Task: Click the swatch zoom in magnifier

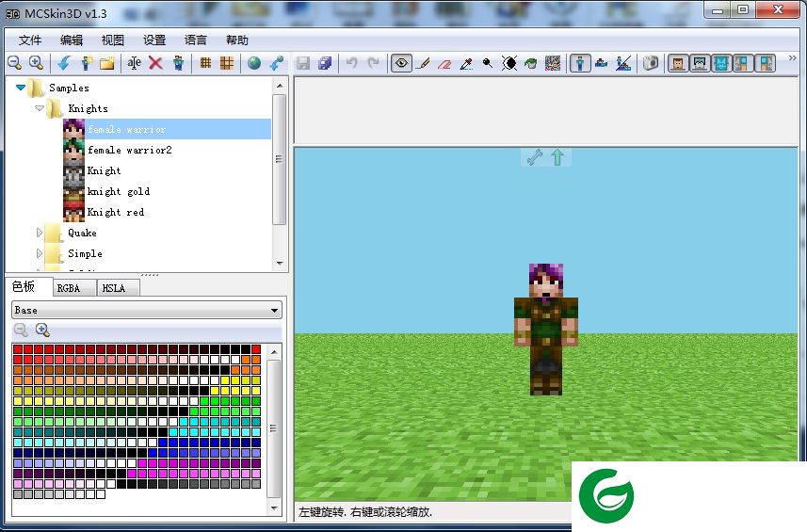Action: pyautogui.click(x=42, y=330)
